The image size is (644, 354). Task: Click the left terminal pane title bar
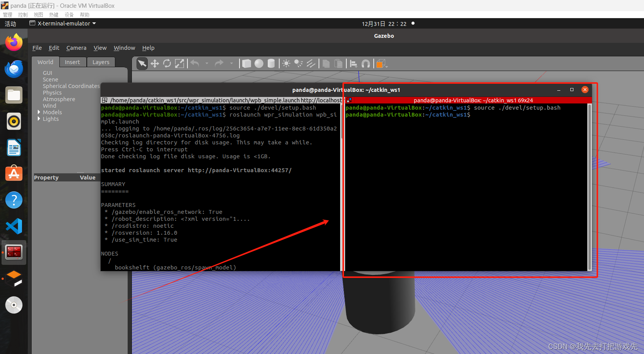pyautogui.click(x=221, y=100)
